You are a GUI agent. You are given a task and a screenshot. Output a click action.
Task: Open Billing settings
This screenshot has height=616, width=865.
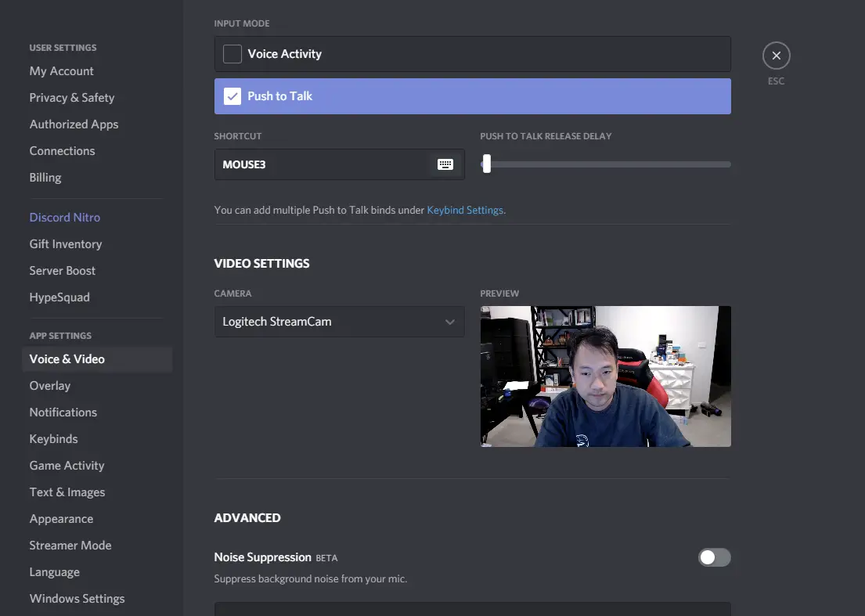tap(45, 178)
